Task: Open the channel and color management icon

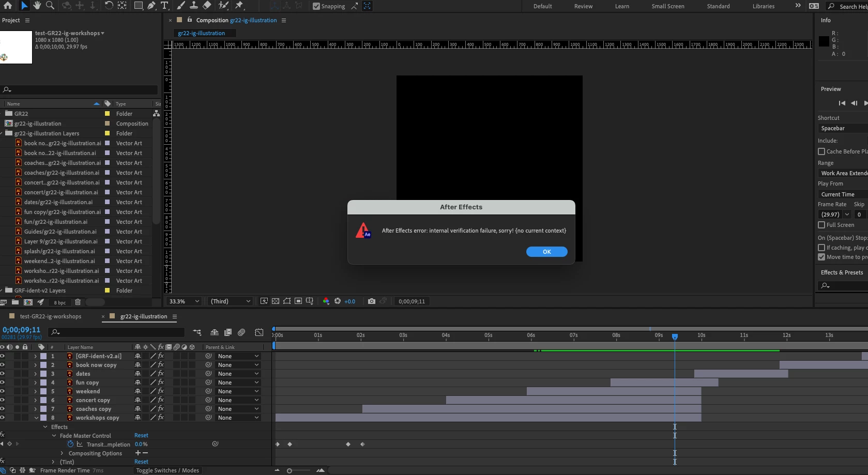Action: (x=326, y=301)
